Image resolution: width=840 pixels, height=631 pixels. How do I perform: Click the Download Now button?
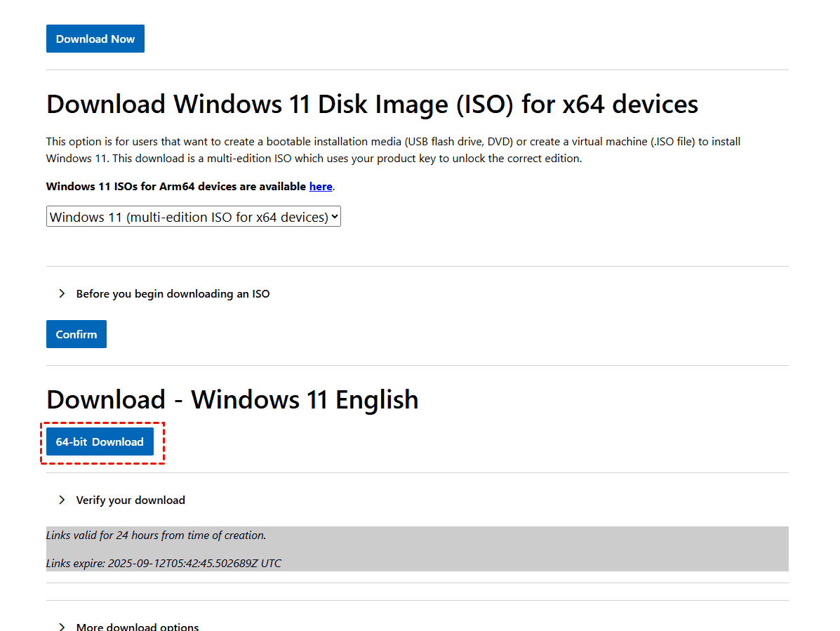pyautogui.click(x=95, y=39)
